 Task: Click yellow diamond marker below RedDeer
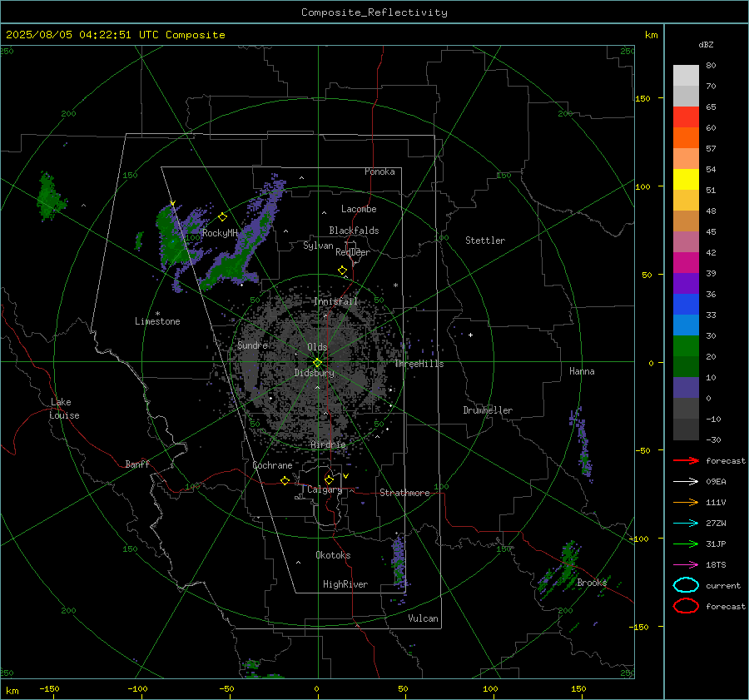pos(343,271)
